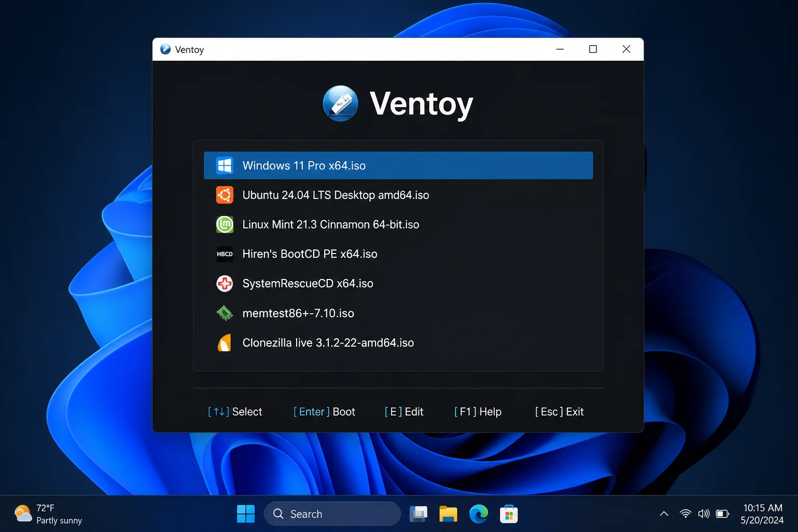
Task: Select Windows 11 Pro x64.iso entry
Action: (398, 166)
